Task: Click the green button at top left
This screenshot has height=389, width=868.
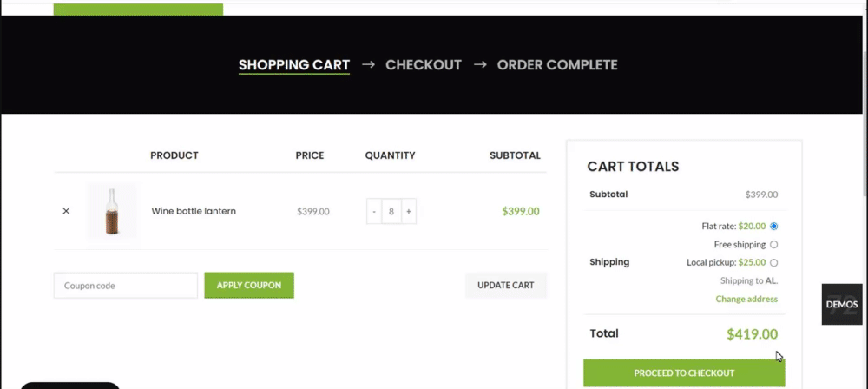Action: pos(138,9)
